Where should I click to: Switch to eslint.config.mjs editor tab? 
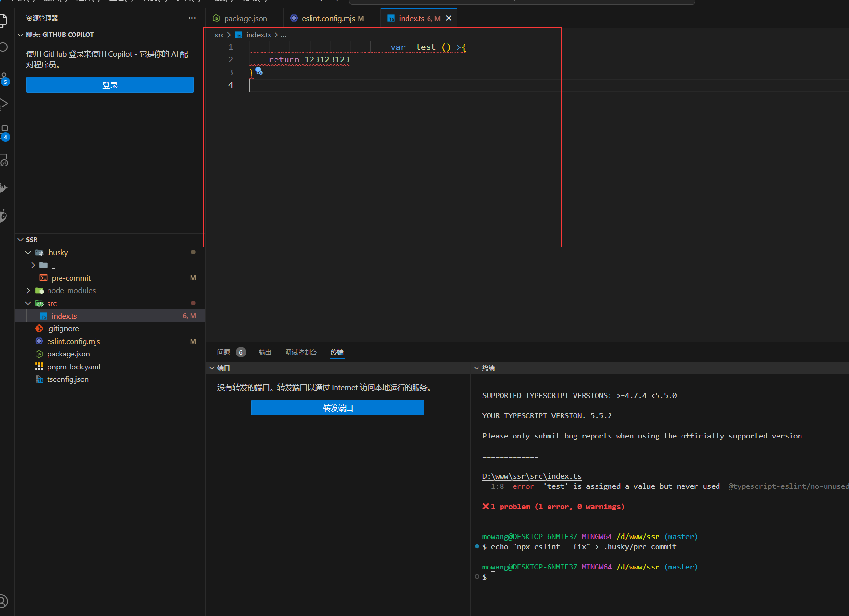tap(332, 18)
